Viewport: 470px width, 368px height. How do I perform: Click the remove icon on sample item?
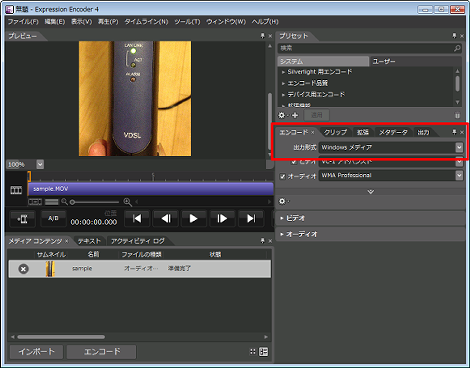tap(23, 269)
